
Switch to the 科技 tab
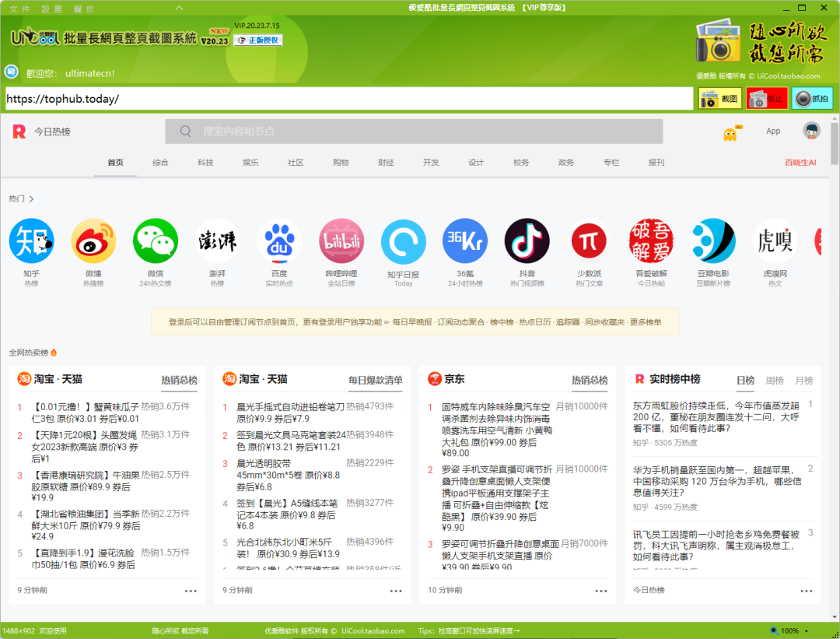pos(205,163)
